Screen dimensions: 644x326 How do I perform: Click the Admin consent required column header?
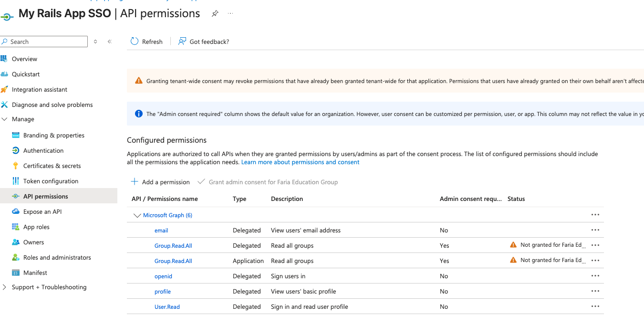click(x=471, y=199)
